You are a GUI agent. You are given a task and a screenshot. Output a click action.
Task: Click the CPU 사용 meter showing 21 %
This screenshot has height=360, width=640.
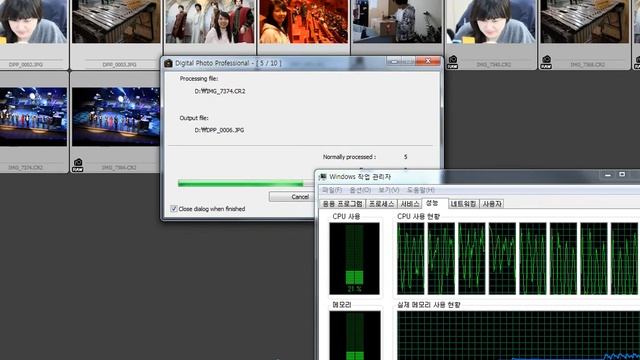354,258
